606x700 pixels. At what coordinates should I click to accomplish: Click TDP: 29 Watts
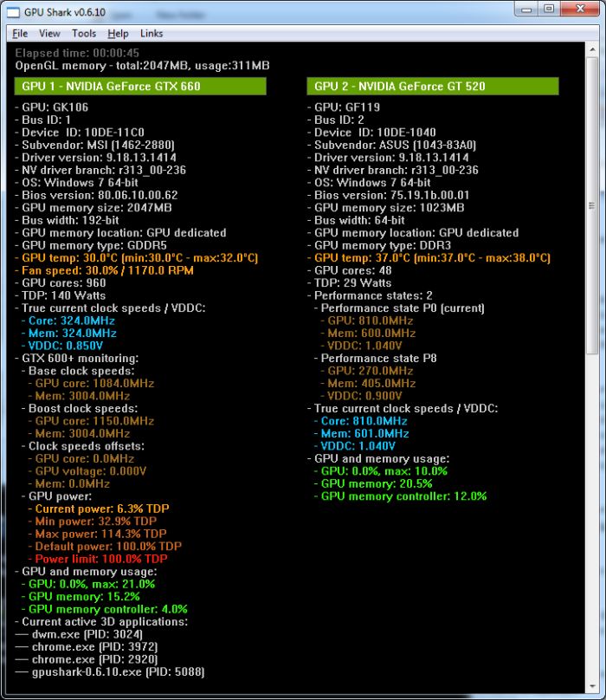[350, 283]
